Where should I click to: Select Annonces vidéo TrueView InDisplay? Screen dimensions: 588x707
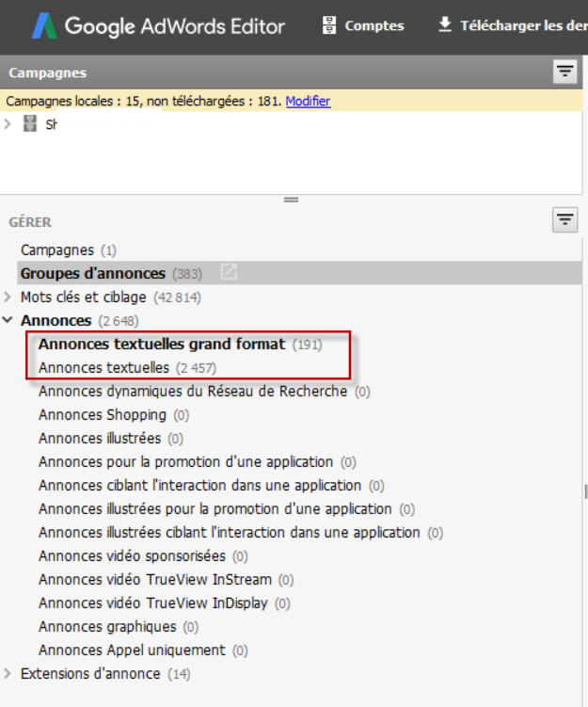[165, 603]
